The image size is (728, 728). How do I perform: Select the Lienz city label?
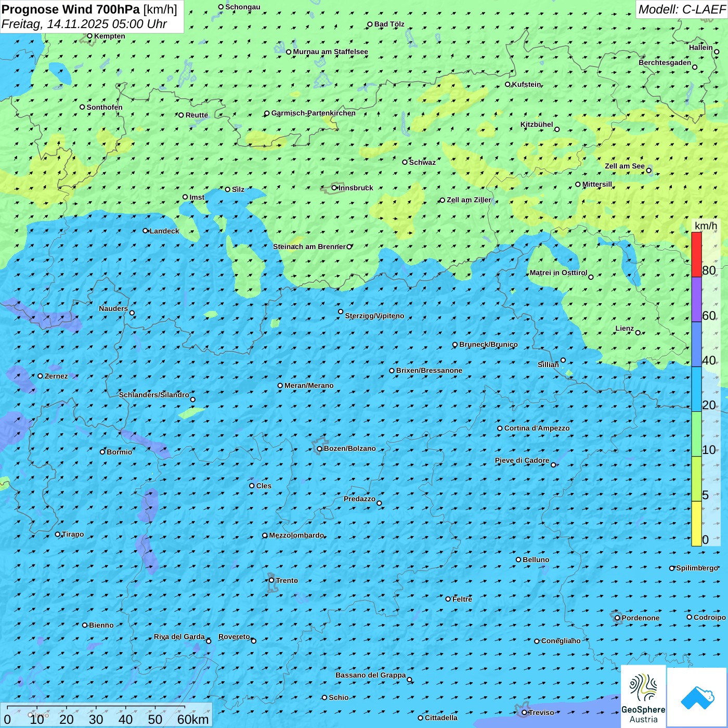coord(625,328)
